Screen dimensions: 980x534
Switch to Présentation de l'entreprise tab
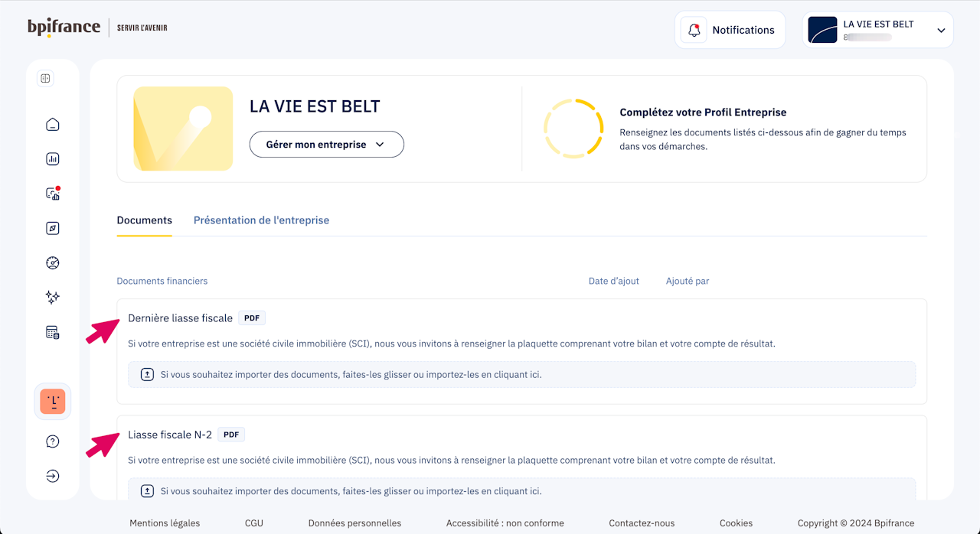[261, 220]
